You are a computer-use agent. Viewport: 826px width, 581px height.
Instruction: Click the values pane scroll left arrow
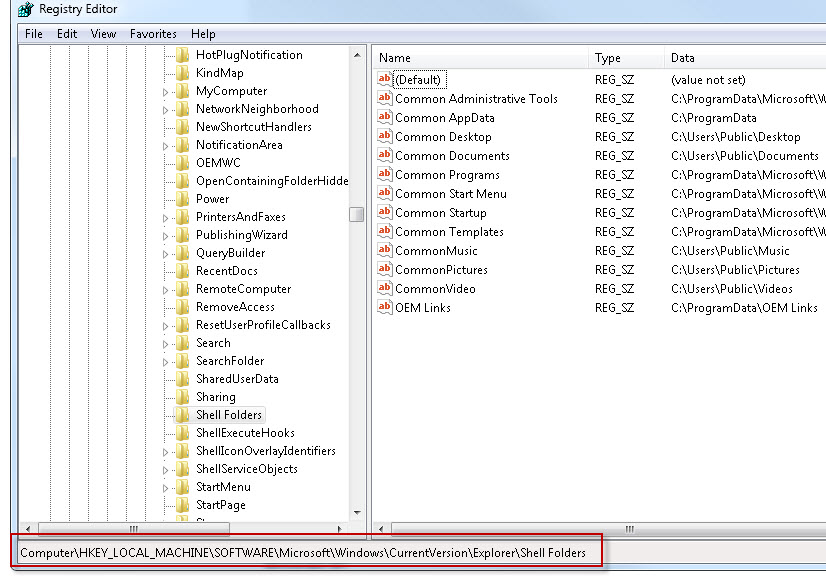point(381,529)
